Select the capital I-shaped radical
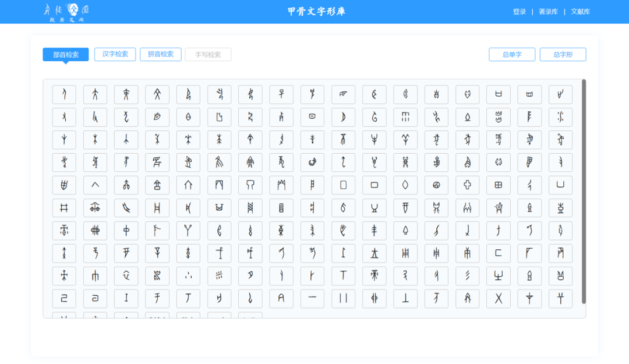Screen dimensions: 629x364 [126, 298]
